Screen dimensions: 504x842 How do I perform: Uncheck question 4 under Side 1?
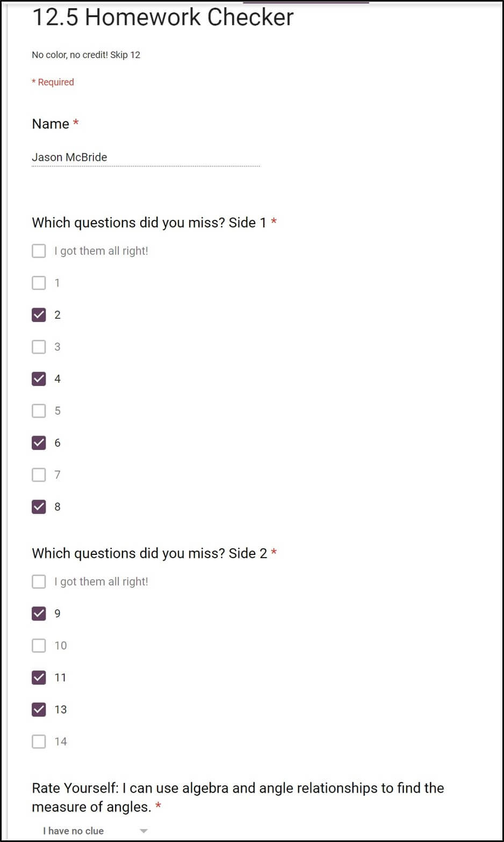[x=39, y=379]
